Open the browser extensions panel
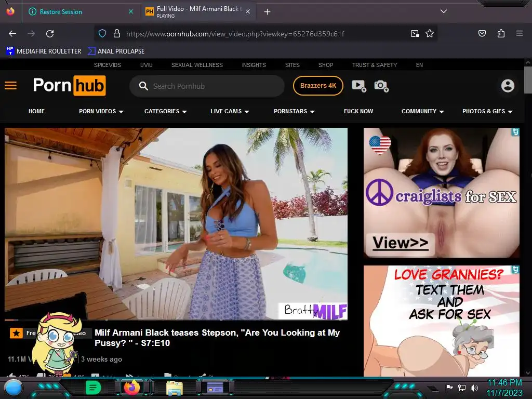This screenshot has width=532, height=399. 501,33
